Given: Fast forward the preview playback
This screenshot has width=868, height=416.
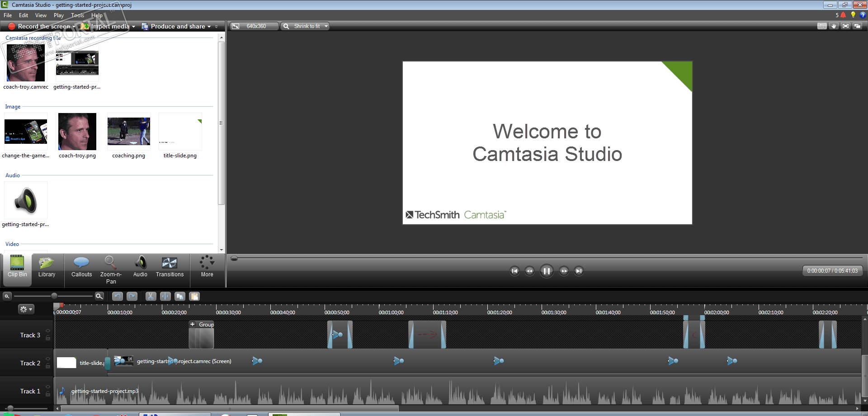Looking at the screenshot, I should [564, 271].
